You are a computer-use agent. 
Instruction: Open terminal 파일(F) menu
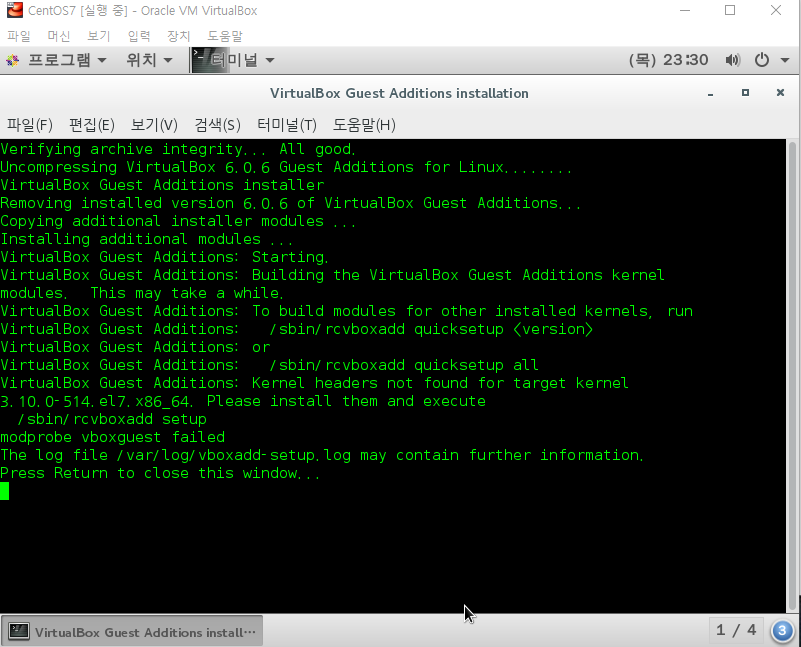[x=30, y=125]
